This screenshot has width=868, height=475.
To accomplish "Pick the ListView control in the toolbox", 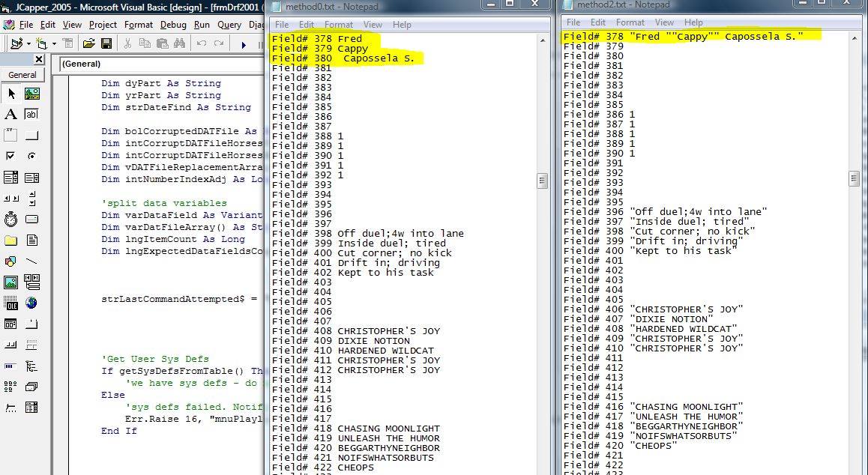I will (10, 387).
